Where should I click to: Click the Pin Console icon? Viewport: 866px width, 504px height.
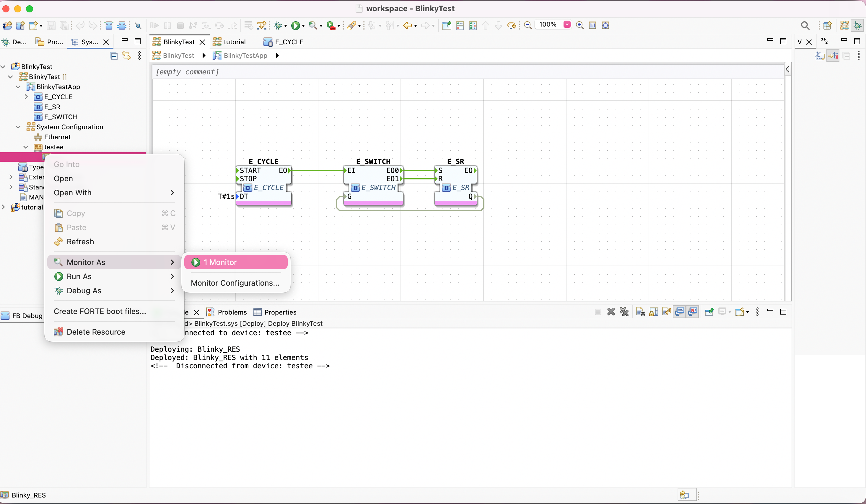(709, 312)
